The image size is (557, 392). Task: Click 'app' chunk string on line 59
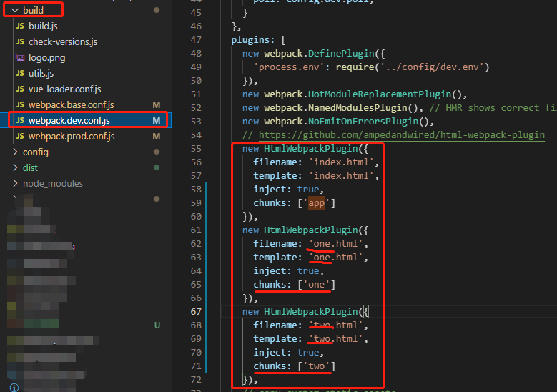[x=316, y=203]
